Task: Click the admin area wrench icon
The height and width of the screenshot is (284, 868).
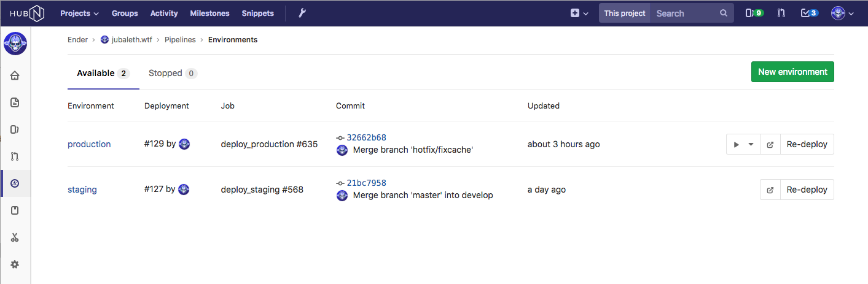Action: [302, 13]
